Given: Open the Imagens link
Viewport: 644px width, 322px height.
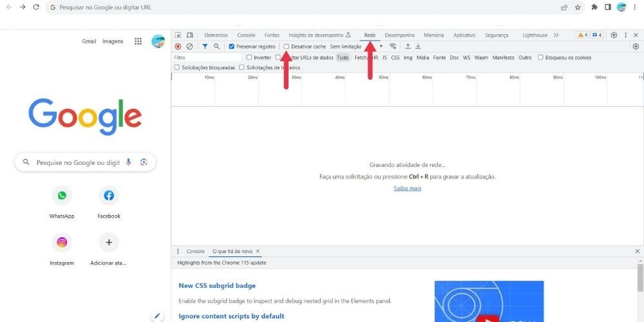Looking at the screenshot, I should click(x=113, y=41).
